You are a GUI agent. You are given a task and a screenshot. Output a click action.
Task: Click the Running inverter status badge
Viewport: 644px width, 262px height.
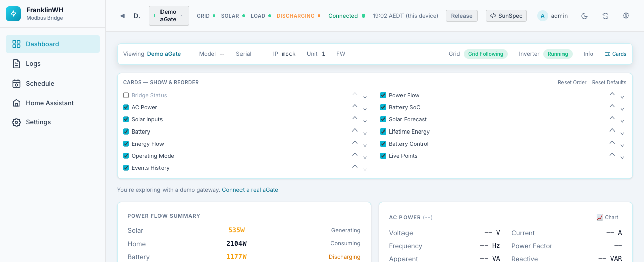point(557,54)
